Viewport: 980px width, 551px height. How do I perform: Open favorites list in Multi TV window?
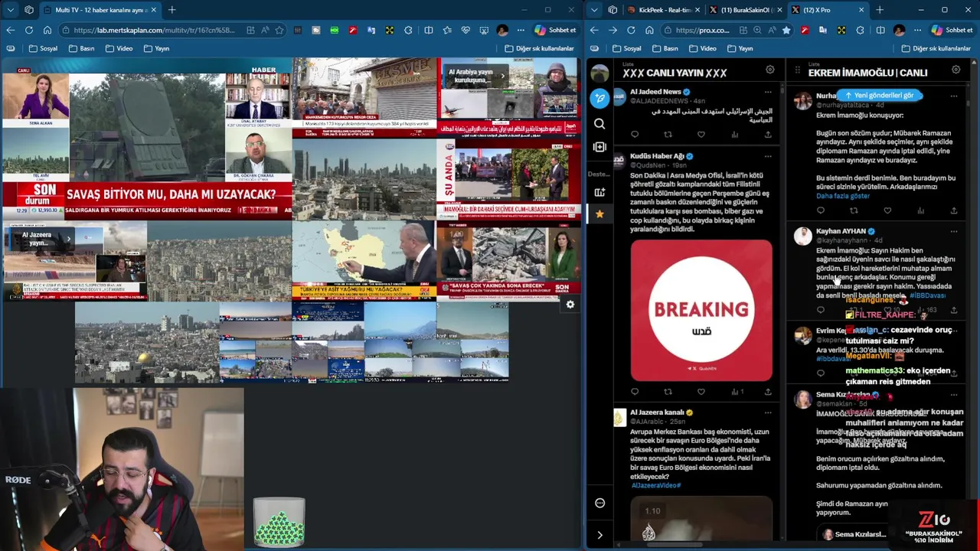(x=447, y=30)
